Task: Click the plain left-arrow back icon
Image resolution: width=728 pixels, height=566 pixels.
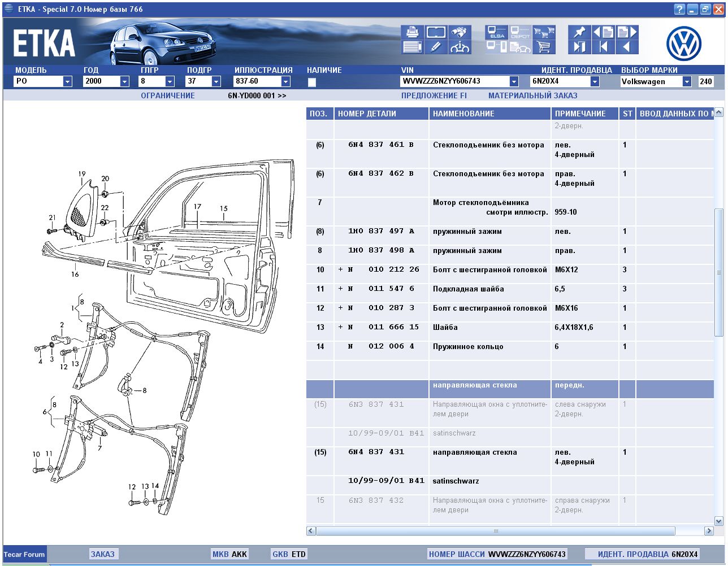Action: [x=627, y=47]
